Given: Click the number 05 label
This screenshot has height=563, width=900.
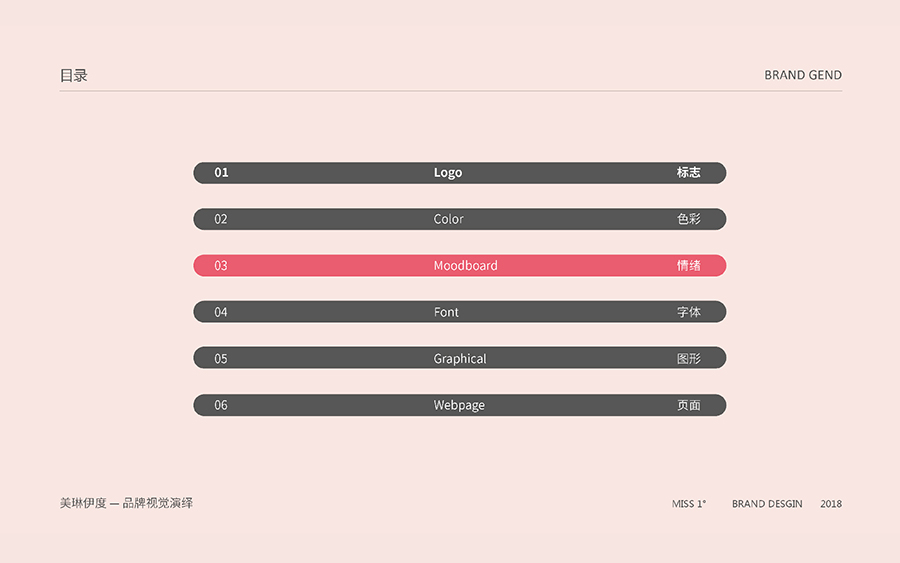Looking at the screenshot, I should tap(221, 358).
